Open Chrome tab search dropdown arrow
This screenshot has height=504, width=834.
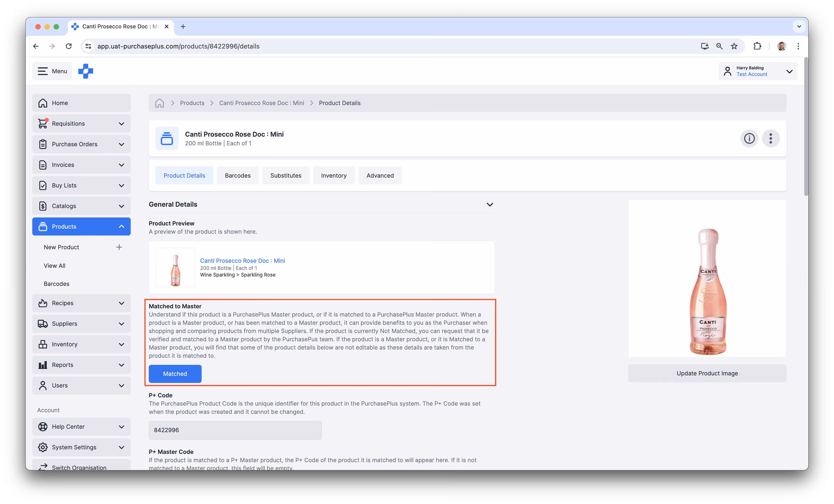point(799,26)
